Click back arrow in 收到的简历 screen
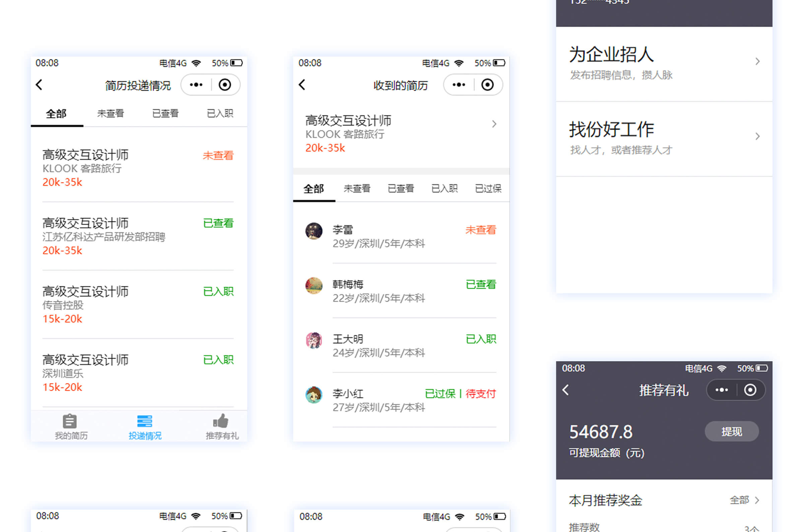 pyautogui.click(x=302, y=85)
